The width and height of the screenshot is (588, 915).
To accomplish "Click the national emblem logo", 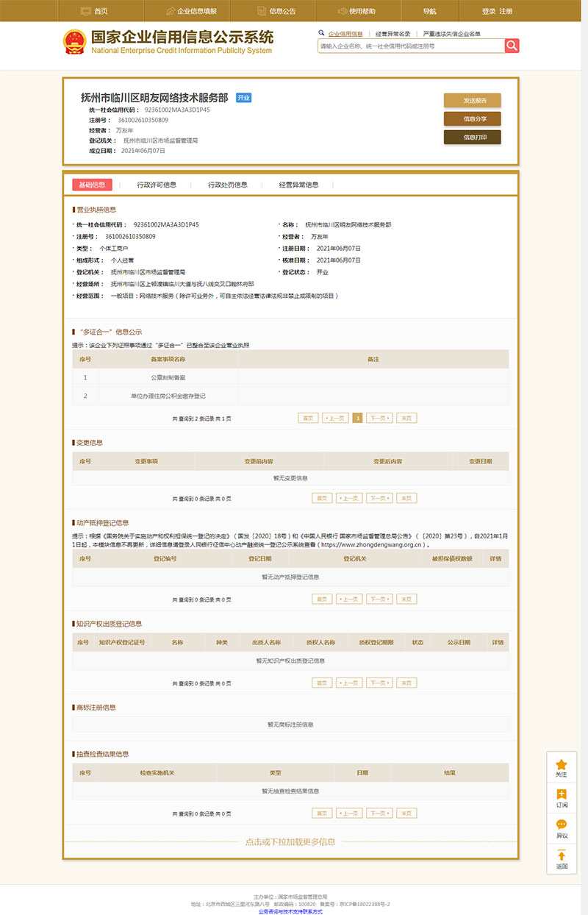I will pos(73,41).
